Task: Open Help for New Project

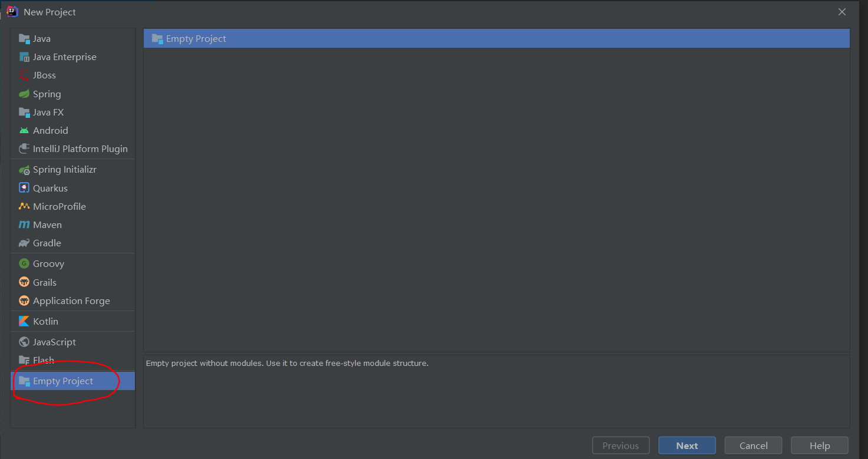Action: coord(820,445)
